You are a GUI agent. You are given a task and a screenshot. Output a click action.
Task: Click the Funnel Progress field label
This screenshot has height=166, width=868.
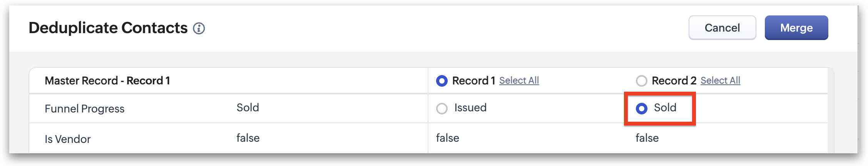coord(85,109)
